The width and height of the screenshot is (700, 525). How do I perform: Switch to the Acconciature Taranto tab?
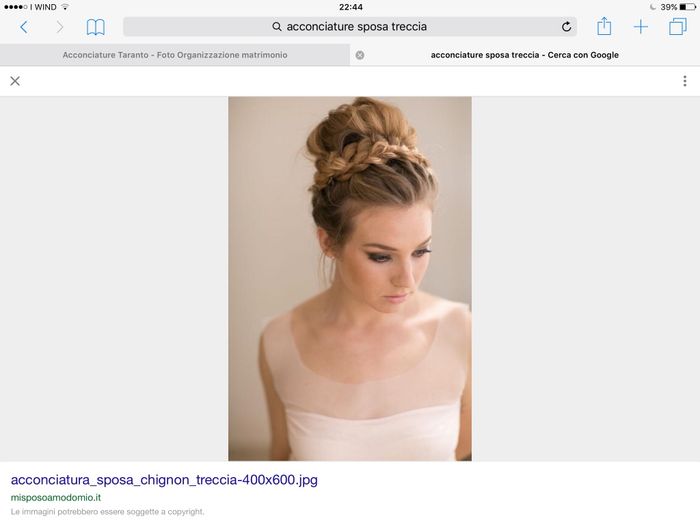175,55
